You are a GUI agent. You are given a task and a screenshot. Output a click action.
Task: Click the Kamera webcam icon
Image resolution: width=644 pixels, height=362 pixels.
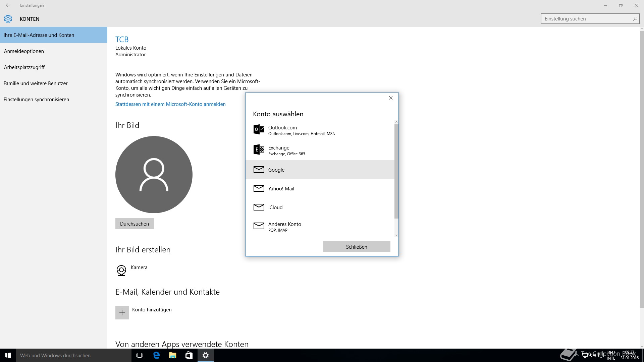[x=121, y=270]
